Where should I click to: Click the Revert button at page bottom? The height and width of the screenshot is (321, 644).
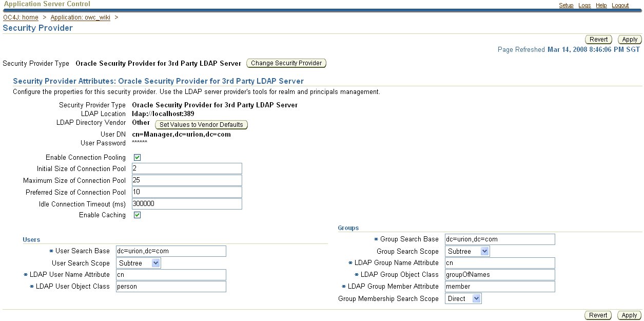click(x=599, y=315)
